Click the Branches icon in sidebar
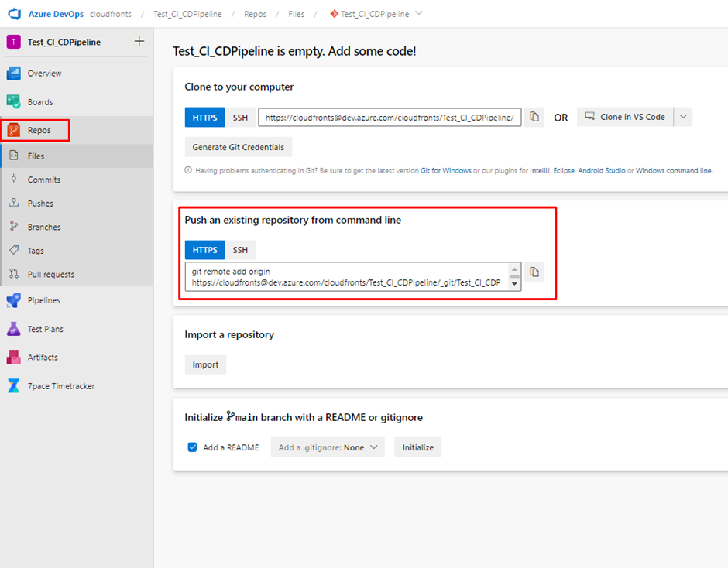728x568 pixels. (x=14, y=227)
